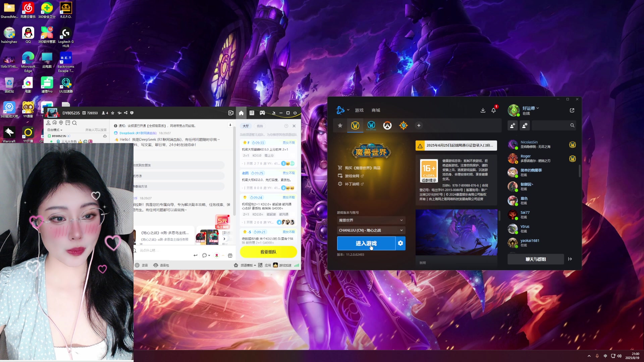Toggle the Chinese input method indicator
Screen dimensions: 644x362
[x=605, y=356]
